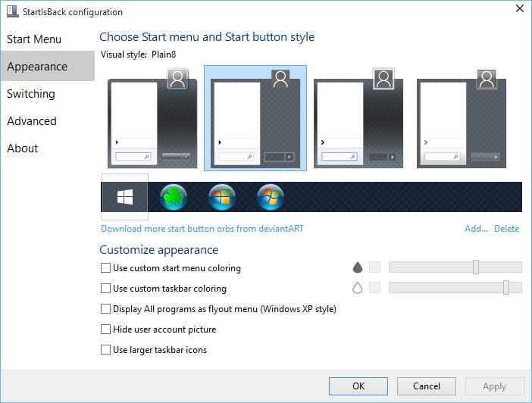Click the filled droplet start menu color icon
Viewport: 532px width, 403px height.
click(x=358, y=267)
